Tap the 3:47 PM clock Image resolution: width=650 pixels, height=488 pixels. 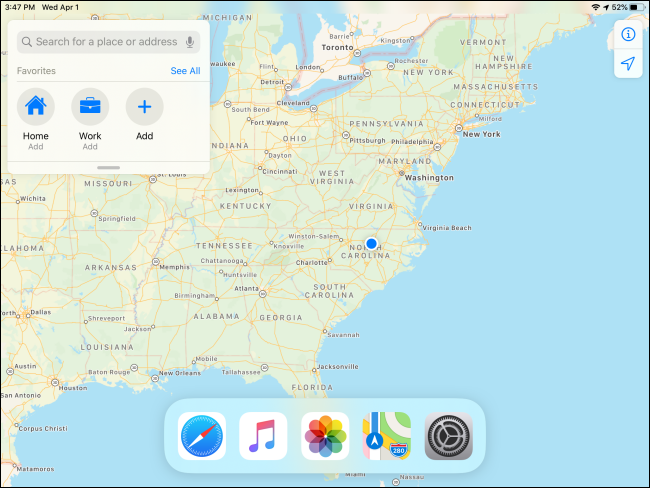pos(20,7)
